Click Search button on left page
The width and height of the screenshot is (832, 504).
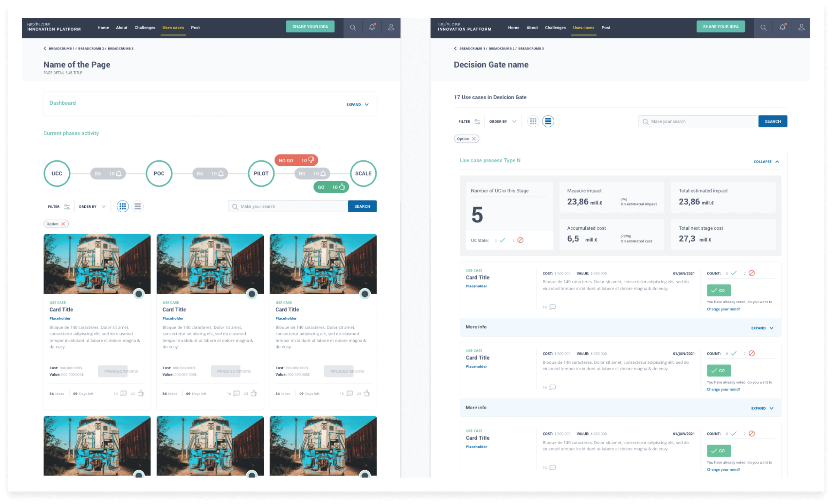362,206
